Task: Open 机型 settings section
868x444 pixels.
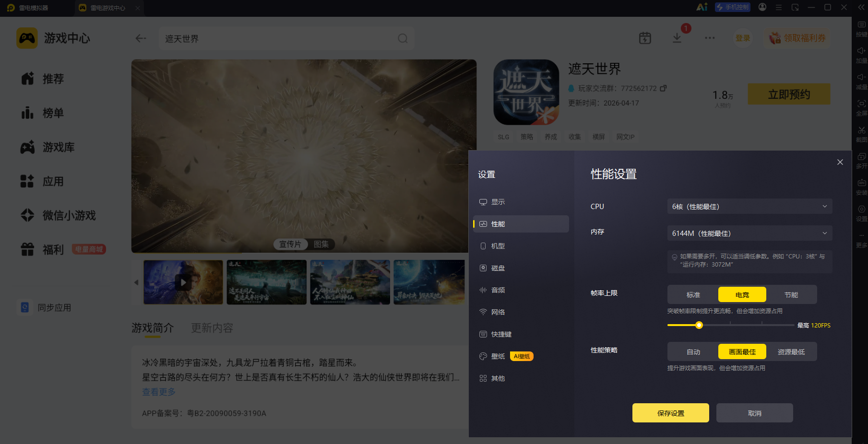Action: [x=521, y=246]
